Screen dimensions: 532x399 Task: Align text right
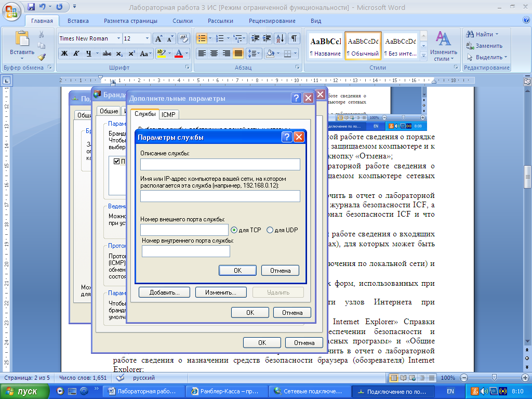click(x=226, y=54)
